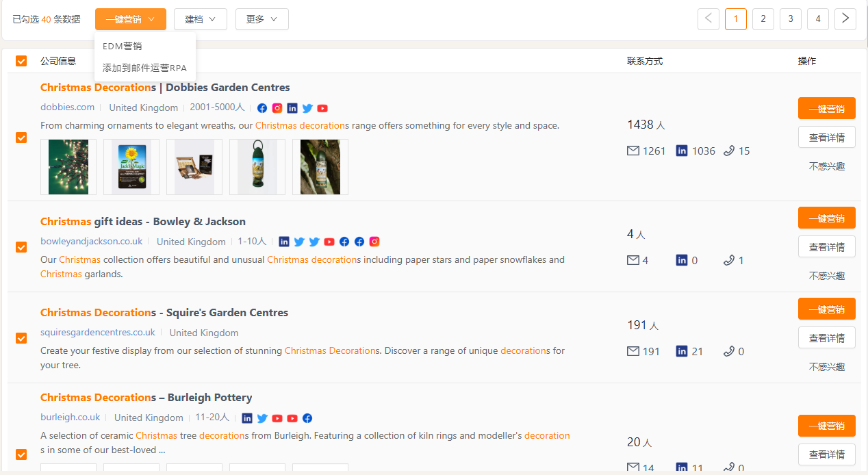
Task: Go to next page arrow
Action: coord(845,18)
